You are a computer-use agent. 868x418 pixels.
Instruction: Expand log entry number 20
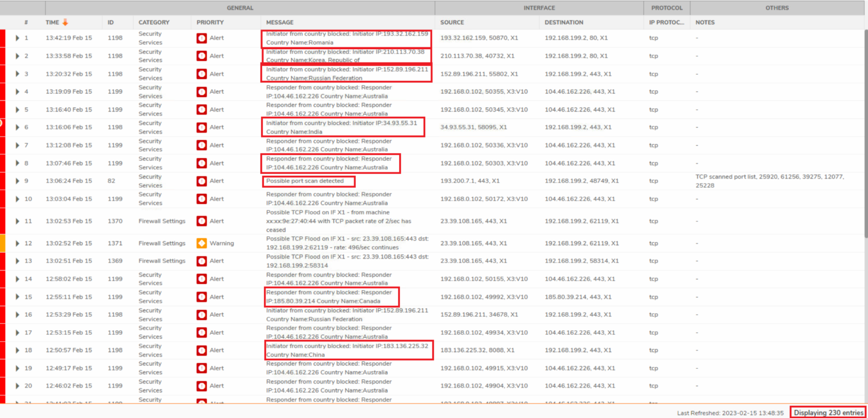click(x=18, y=386)
